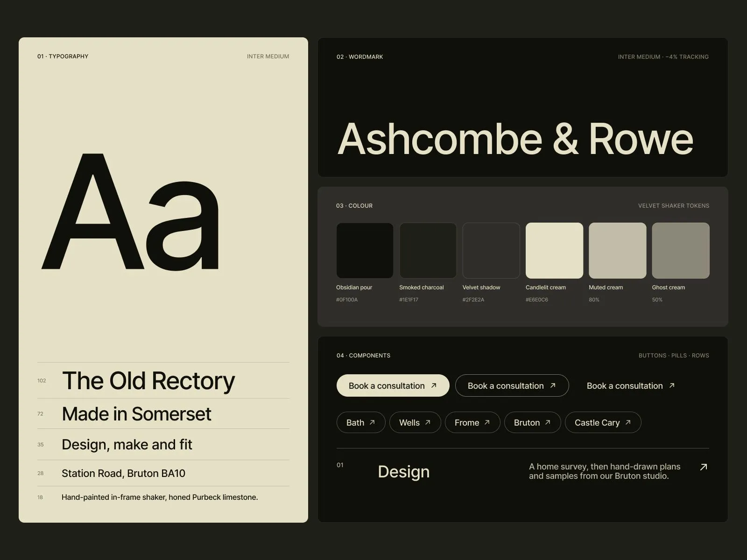Pick the Candlelit cream colour swatch
747x560 pixels.
click(554, 251)
